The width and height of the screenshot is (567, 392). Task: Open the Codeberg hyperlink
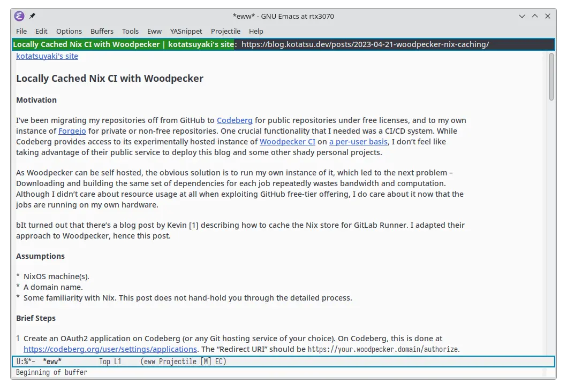[235, 120]
